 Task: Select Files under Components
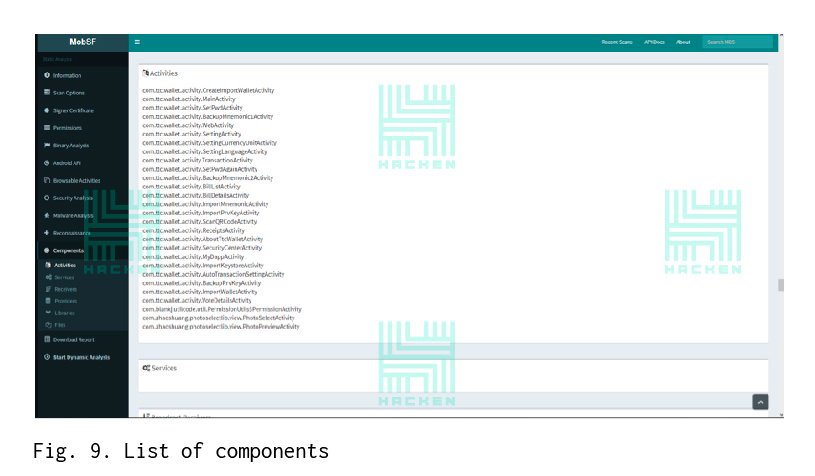pyautogui.click(x=60, y=325)
